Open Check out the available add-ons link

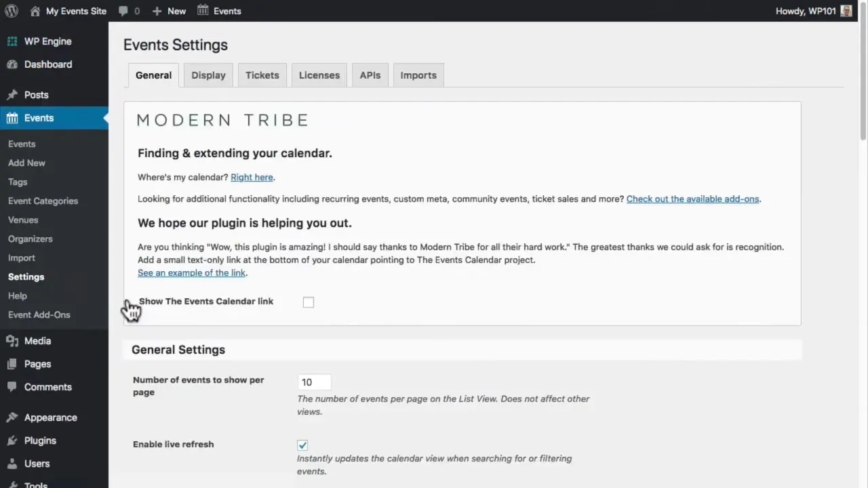pos(692,199)
